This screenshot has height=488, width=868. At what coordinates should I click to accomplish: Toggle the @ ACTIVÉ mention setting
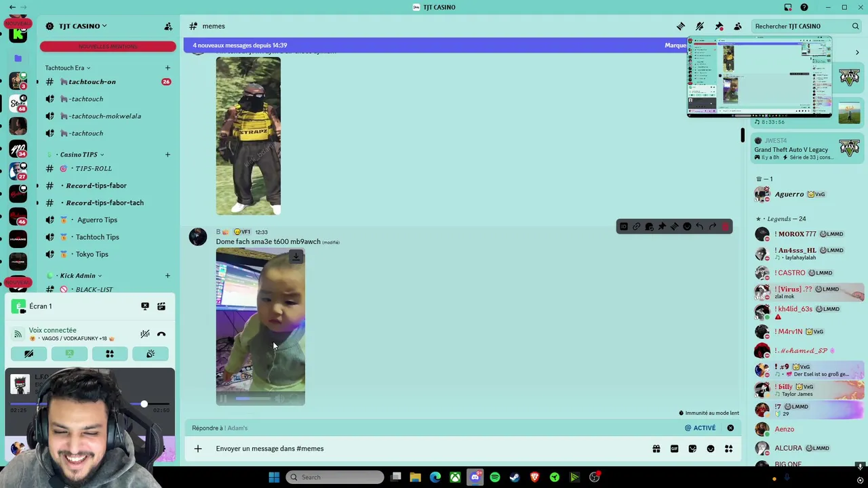click(x=700, y=428)
